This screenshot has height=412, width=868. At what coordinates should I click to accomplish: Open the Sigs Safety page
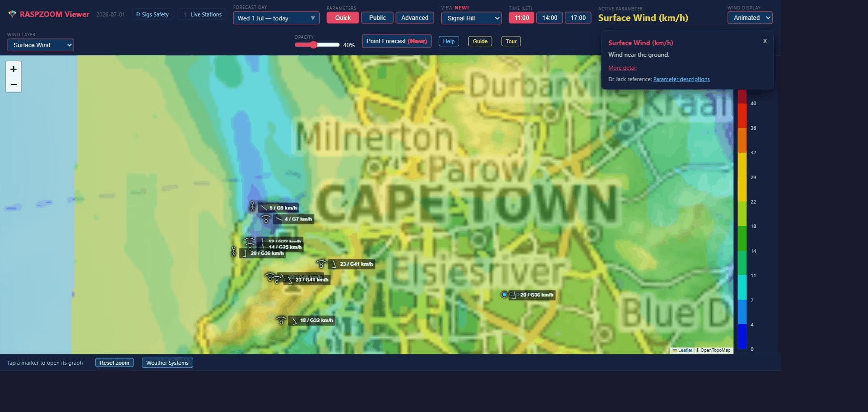pos(153,14)
